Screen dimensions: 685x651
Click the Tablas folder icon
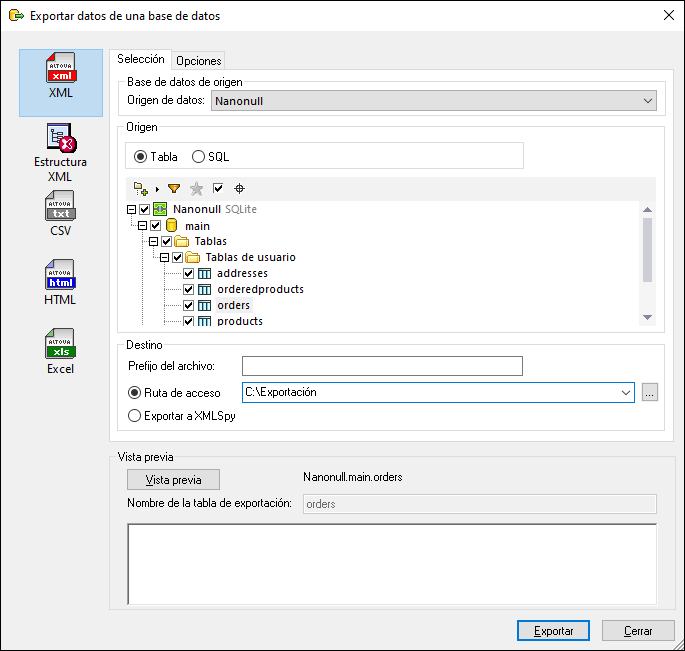point(181,241)
